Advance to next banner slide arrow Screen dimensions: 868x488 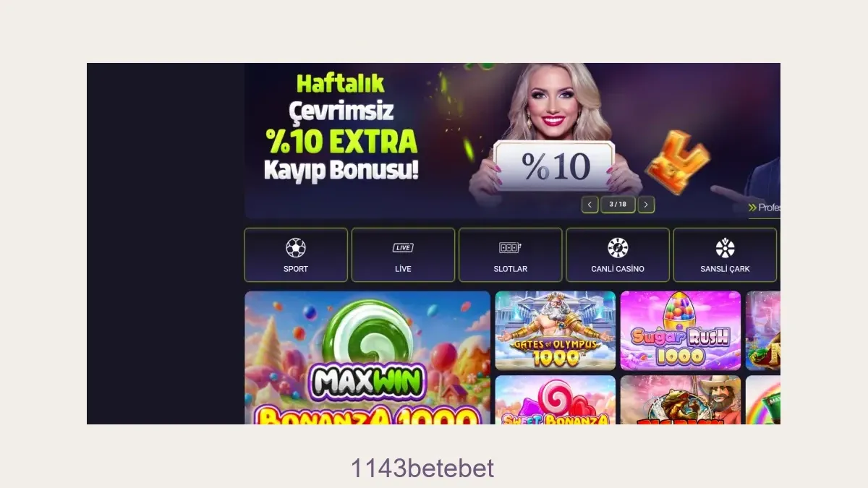click(646, 205)
